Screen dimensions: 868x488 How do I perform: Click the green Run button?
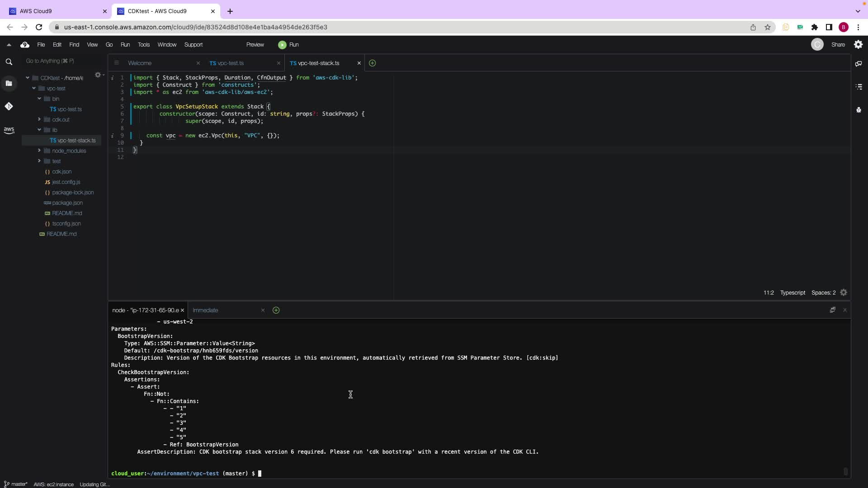288,45
